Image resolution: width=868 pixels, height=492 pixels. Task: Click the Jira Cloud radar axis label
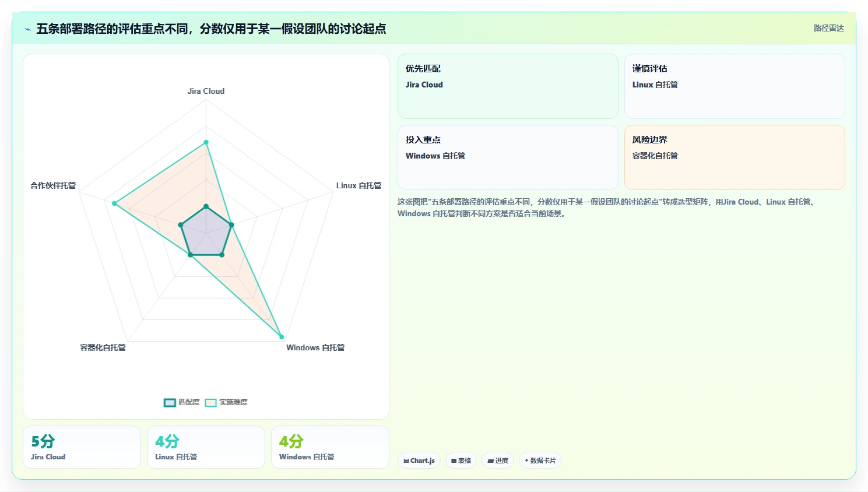coord(206,91)
